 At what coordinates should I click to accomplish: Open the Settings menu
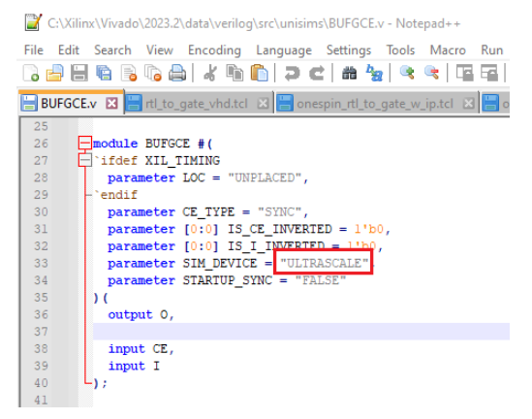(349, 50)
